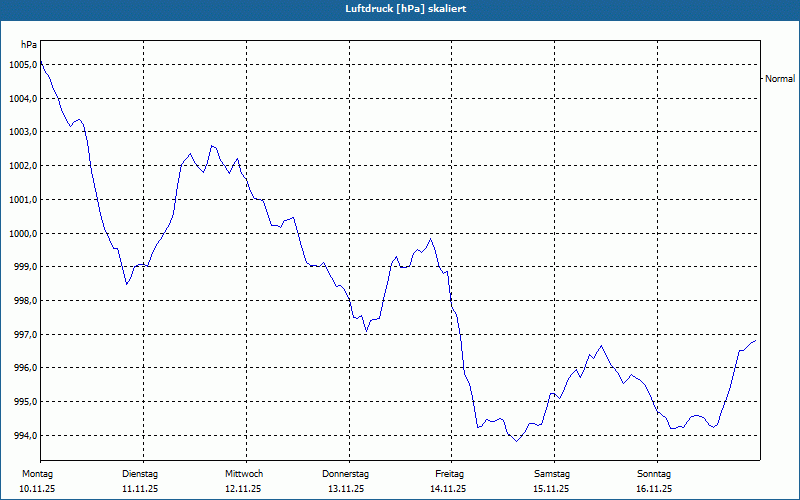This screenshot has height=500, width=800.
Task: Click the 996,0 axis value
Action: (25, 368)
